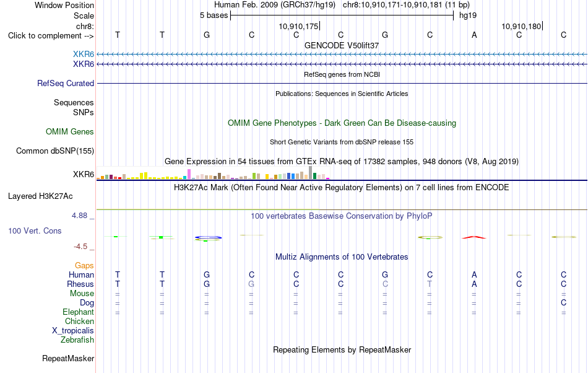Select the X_tropicalis alignment row label
The height and width of the screenshot is (373, 588).
(x=73, y=331)
